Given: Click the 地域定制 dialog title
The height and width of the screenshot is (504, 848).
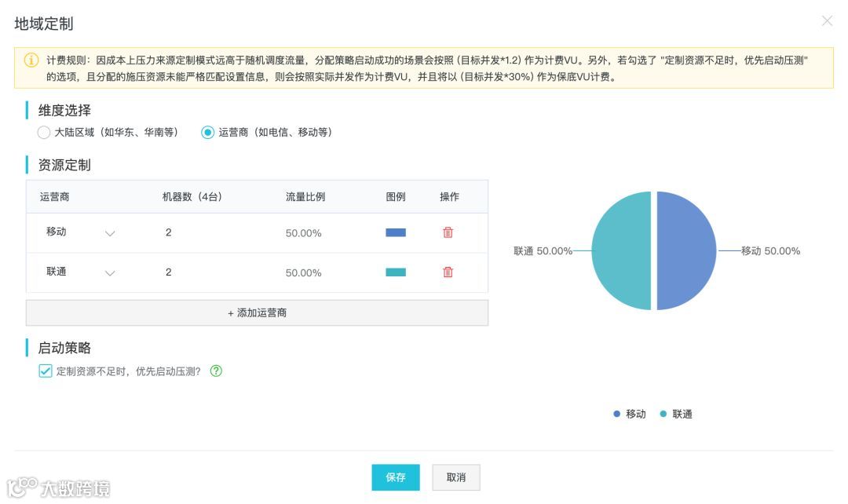Looking at the screenshot, I should point(44,24).
